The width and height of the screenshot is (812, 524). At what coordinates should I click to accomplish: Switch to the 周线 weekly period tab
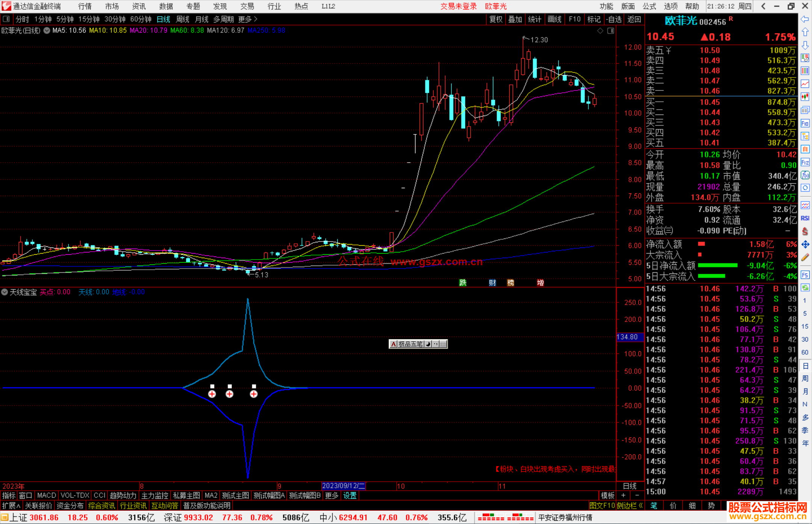click(183, 19)
